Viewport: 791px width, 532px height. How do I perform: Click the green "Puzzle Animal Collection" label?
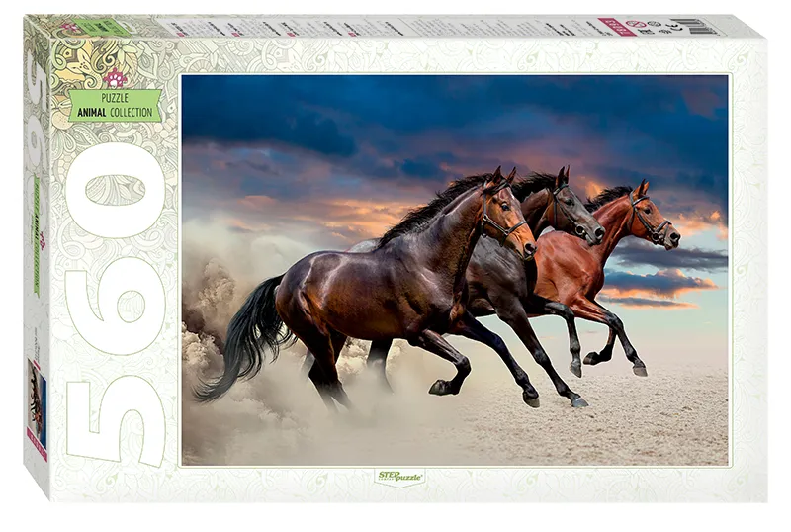pyautogui.click(x=116, y=105)
